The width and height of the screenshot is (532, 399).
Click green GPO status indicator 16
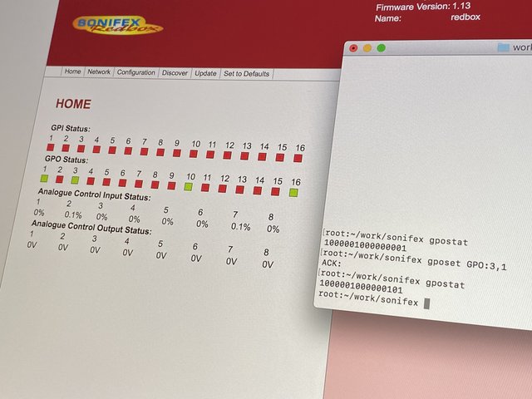coord(293,193)
